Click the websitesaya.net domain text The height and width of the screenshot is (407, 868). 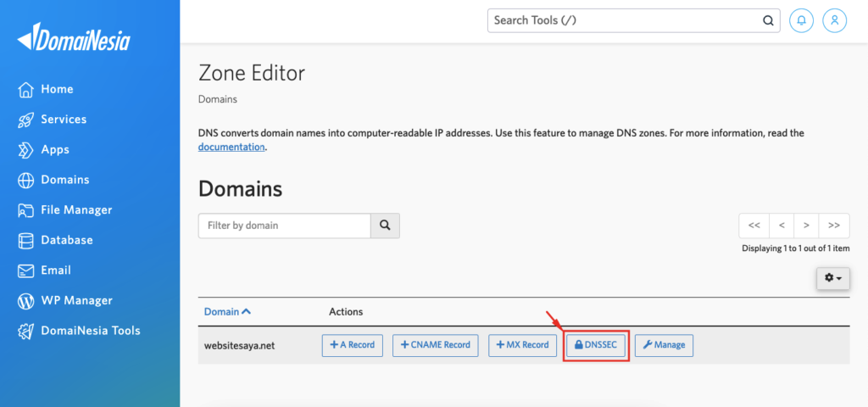240,346
